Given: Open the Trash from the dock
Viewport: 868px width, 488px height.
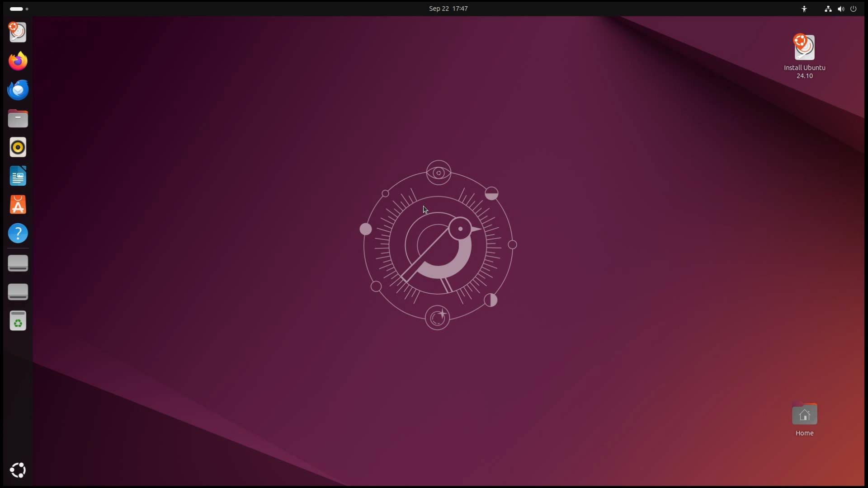Looking at the screenshot, I should 18,321.
